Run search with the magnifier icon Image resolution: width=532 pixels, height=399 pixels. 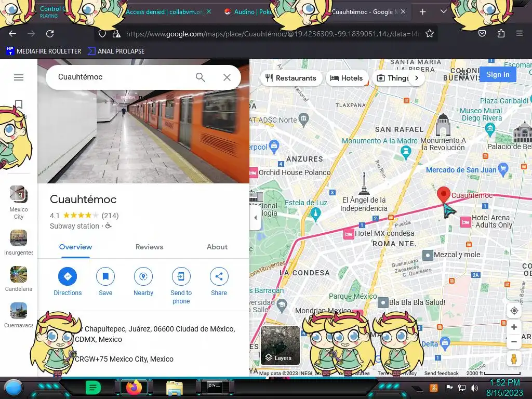click(x=200, y=77)
